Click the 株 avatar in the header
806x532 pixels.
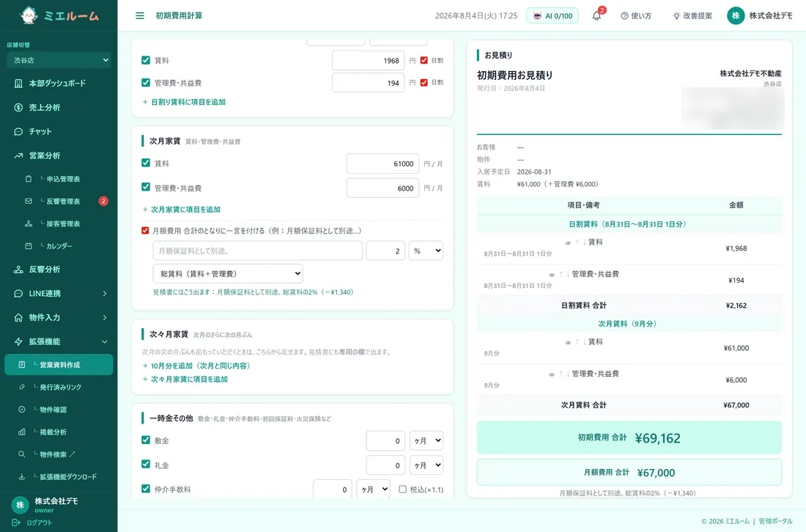tap(736, 16)
